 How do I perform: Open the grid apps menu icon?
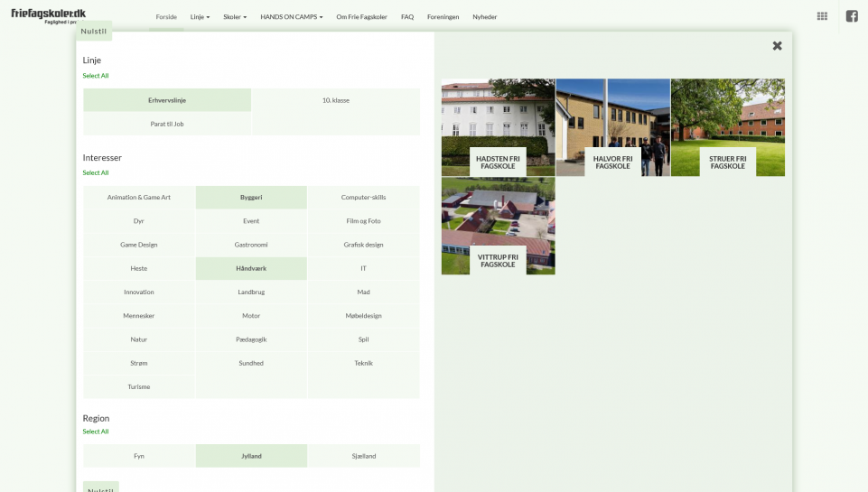click(822, 16)
